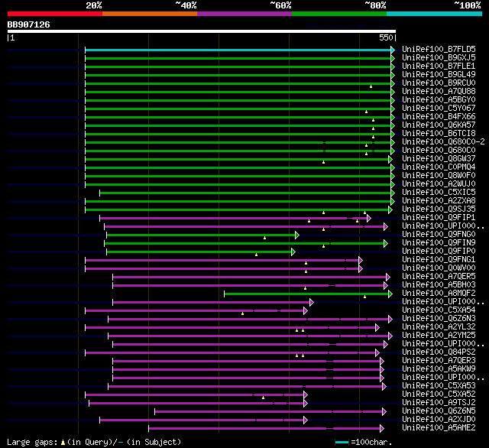This screenshot has height=448, width=489.
Task: Select the UniRef100_A7QER3 label
Action: coord(439,361)
